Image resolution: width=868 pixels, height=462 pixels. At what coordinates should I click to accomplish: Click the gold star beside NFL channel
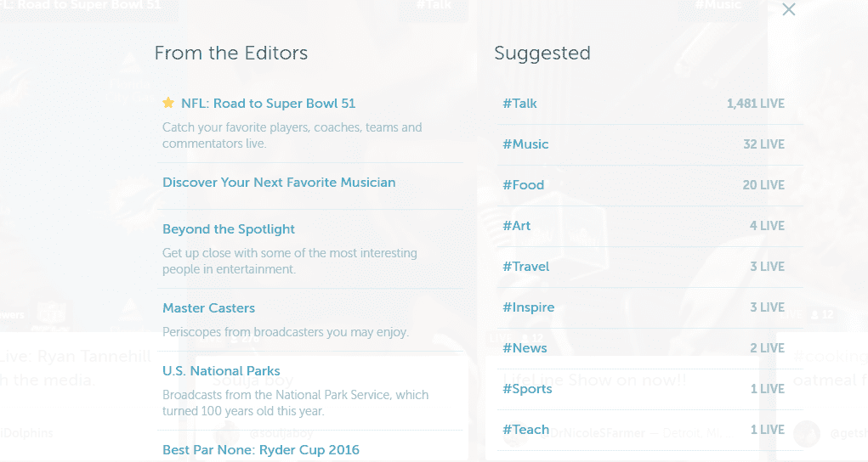click(168, 103)
